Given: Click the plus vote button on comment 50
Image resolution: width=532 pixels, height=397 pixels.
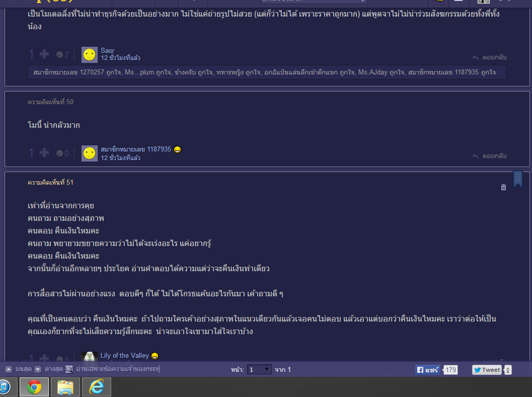Looking at the screenshot, I should (44, 153).
